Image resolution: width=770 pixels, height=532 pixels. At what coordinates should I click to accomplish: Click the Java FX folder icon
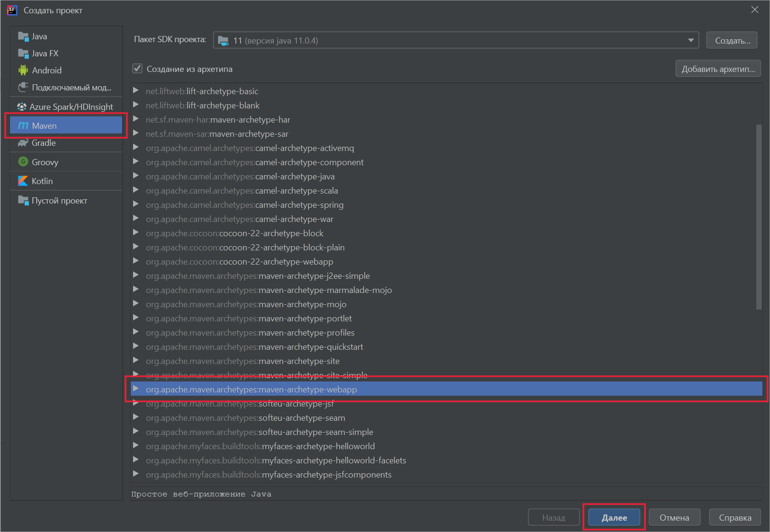[23, 53]
